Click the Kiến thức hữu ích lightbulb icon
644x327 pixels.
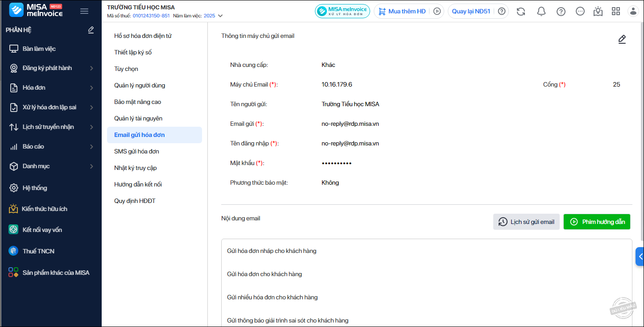(x=13, y=209)
